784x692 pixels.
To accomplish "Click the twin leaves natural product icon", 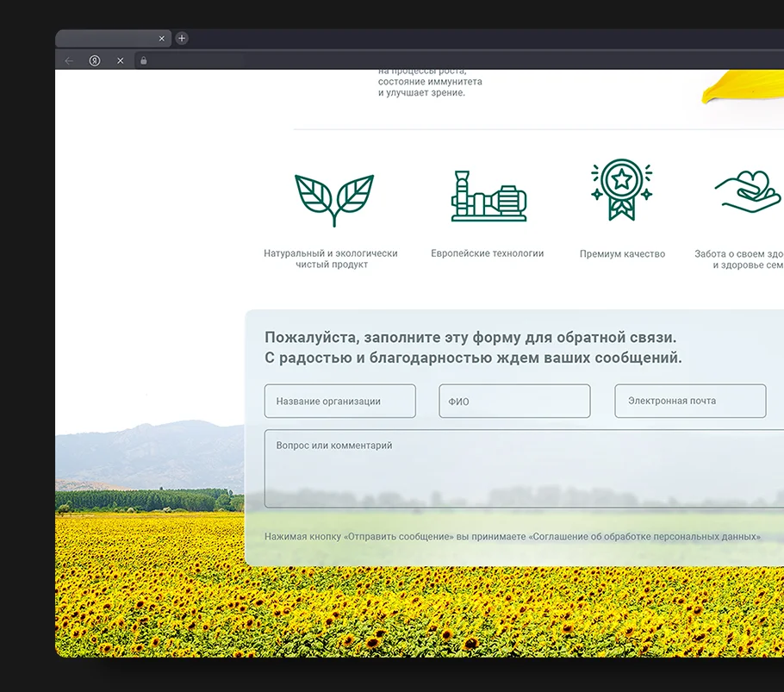I will coord(334,200).
